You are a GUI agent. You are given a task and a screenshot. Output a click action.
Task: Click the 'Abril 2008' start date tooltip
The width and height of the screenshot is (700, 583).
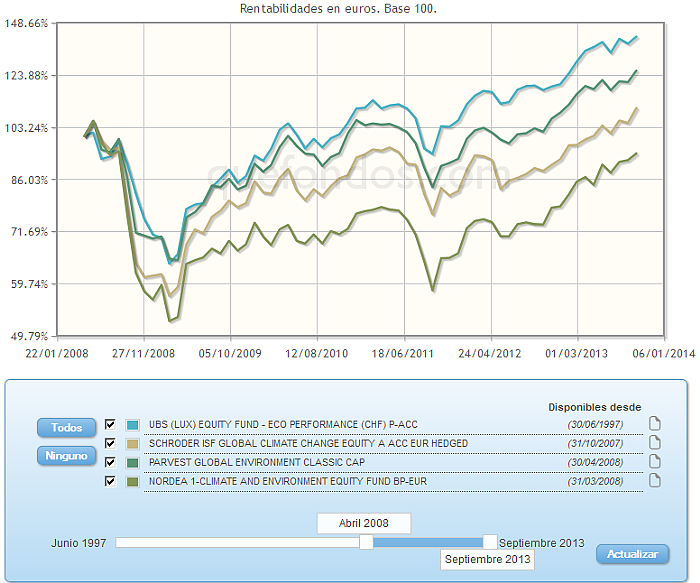pos(364,523)
